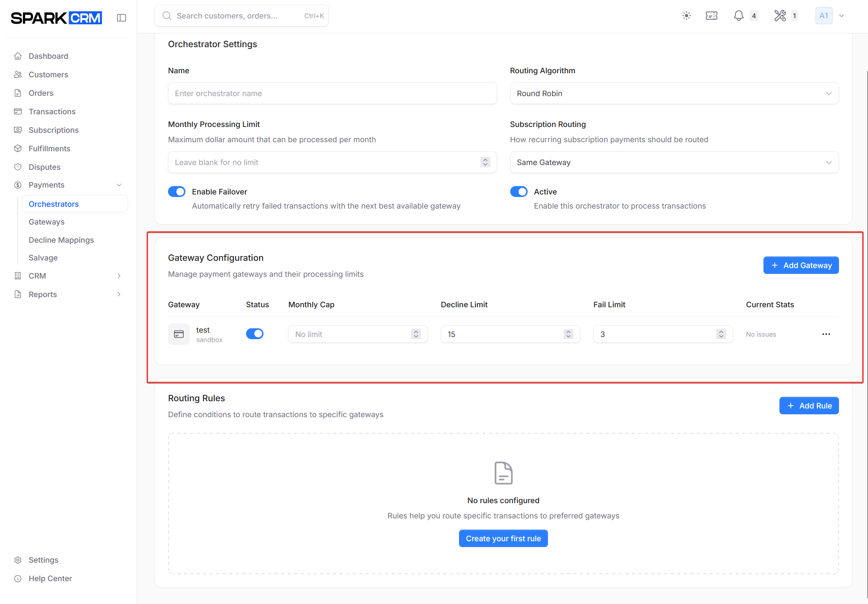868x604 pixels.
Task: Click the Monthly Cap No limit field
Action: click(x=358, y=334)
